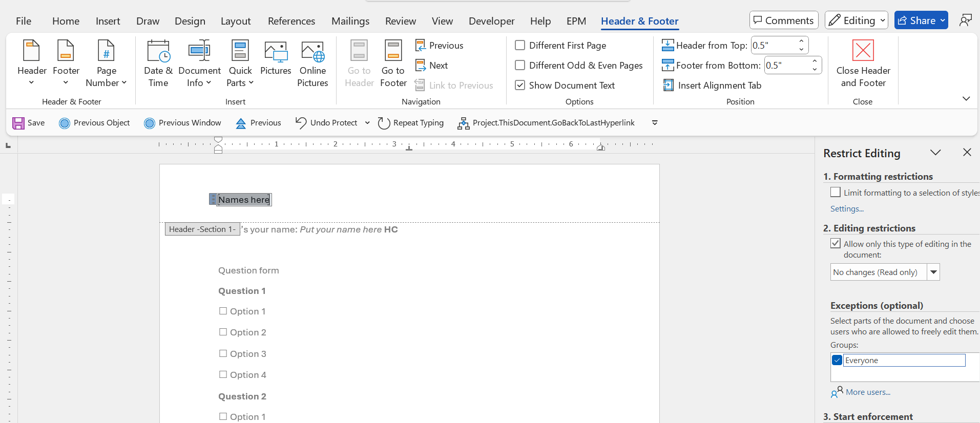The width and height of the screenshot is (980, 423).
Task: Switch to the Developer tab
Action: click(491, 21)
